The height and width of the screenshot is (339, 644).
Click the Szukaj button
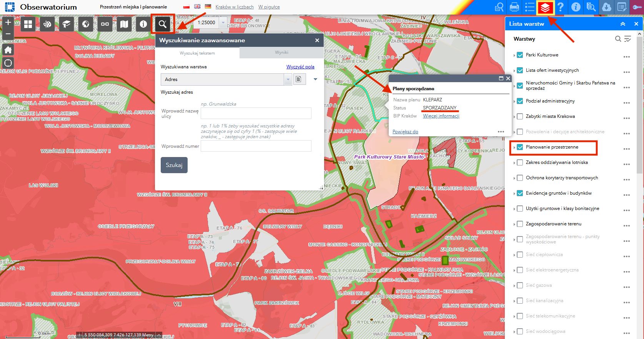[174, 165]
